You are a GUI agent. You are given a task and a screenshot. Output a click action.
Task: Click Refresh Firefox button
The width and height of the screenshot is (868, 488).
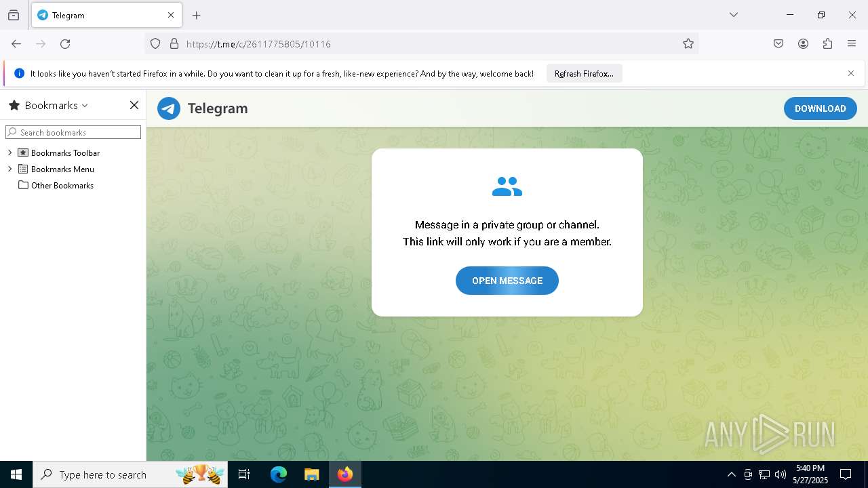(x=584, y=74)
